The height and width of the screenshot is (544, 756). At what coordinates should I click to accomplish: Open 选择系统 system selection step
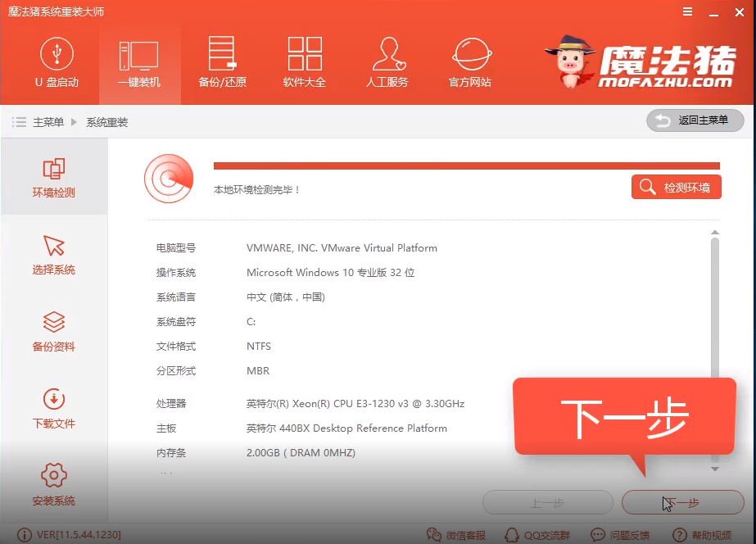pyautogui.click(x=53, y=256)
